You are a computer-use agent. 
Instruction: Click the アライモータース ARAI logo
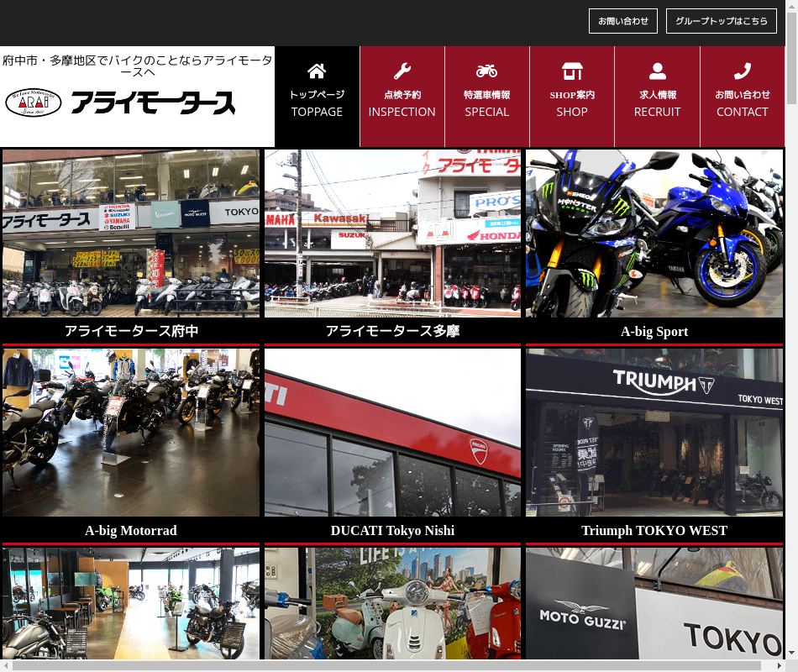point(121,102)
